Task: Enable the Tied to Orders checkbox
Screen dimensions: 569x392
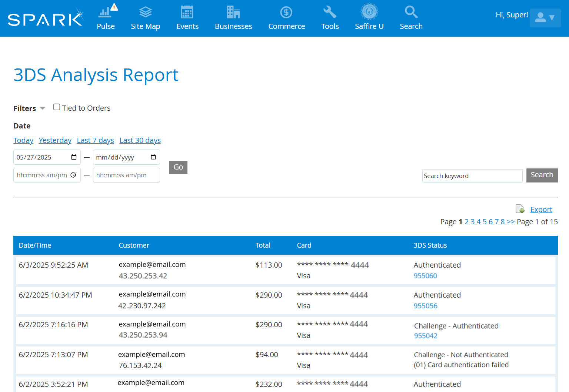Action: coord(57,107)
